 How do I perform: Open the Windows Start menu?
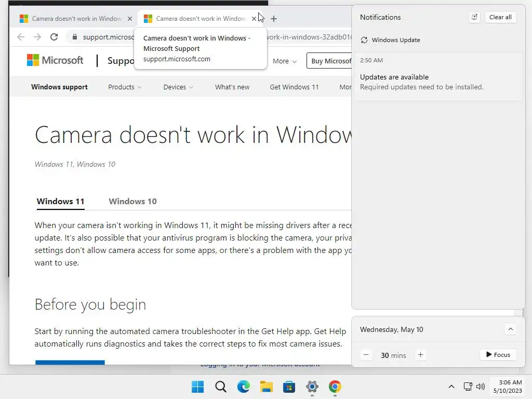(x=197, y=387)
